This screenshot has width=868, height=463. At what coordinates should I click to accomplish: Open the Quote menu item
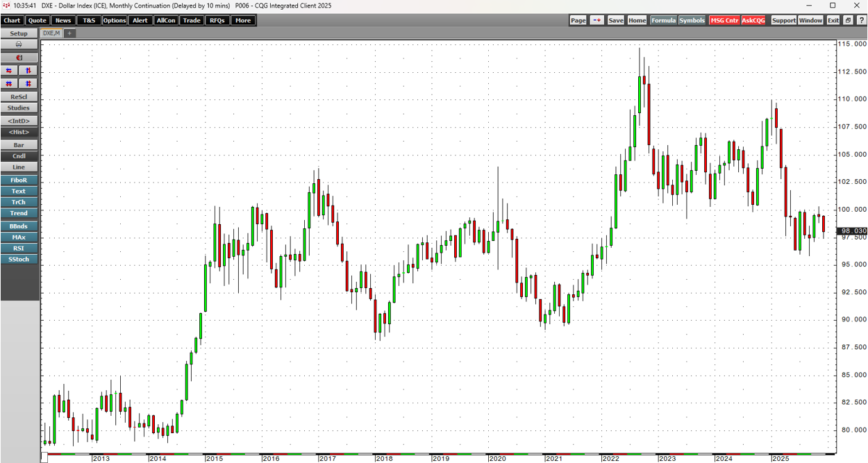(x=37, y=21)
